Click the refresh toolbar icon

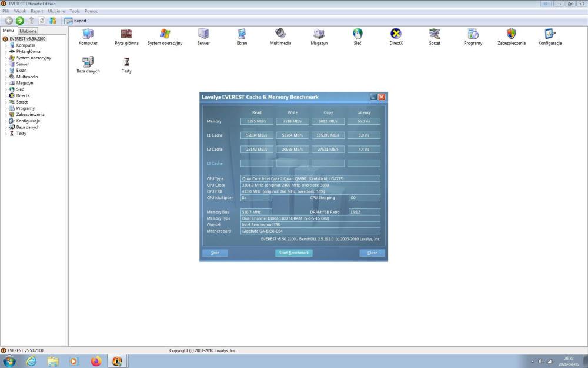[x=42, y=21]
